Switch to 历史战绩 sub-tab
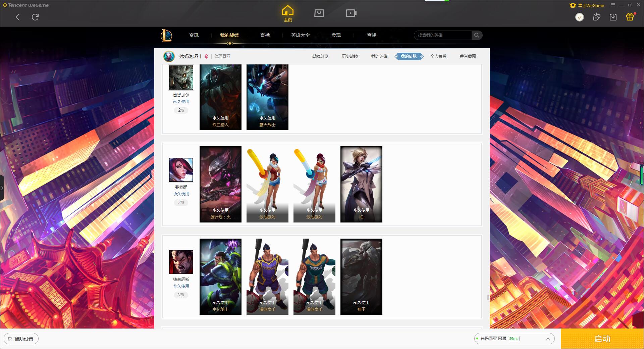Viewport: 644px width, 349px height. [350, 56]
